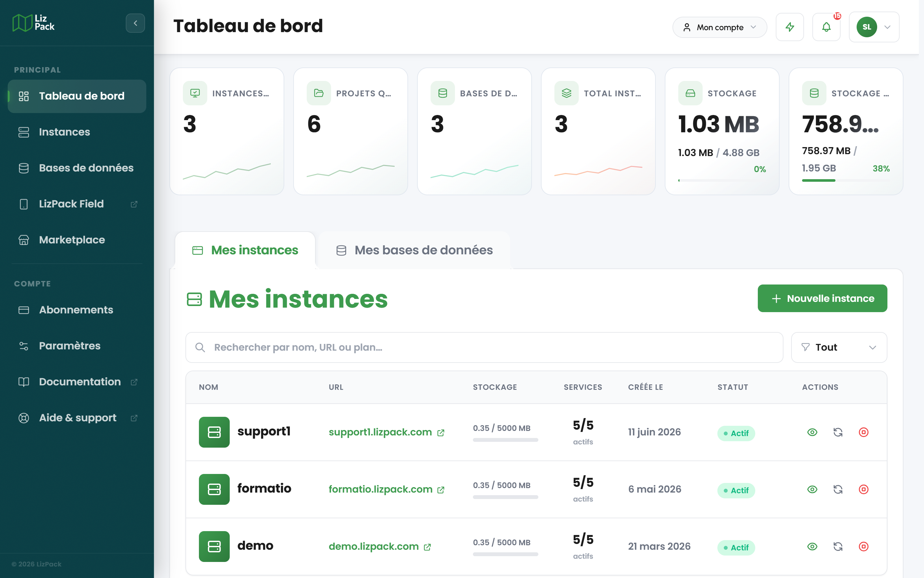The image size is (924, 578).
Task: Open Paramètres in sidebar
Action: click(77, 346)
